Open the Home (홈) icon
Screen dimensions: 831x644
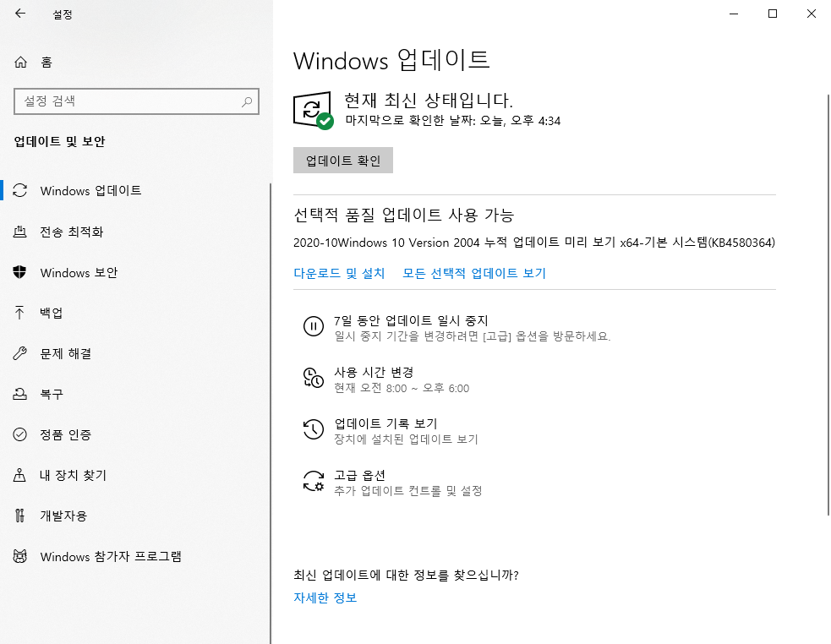[20, 63]
